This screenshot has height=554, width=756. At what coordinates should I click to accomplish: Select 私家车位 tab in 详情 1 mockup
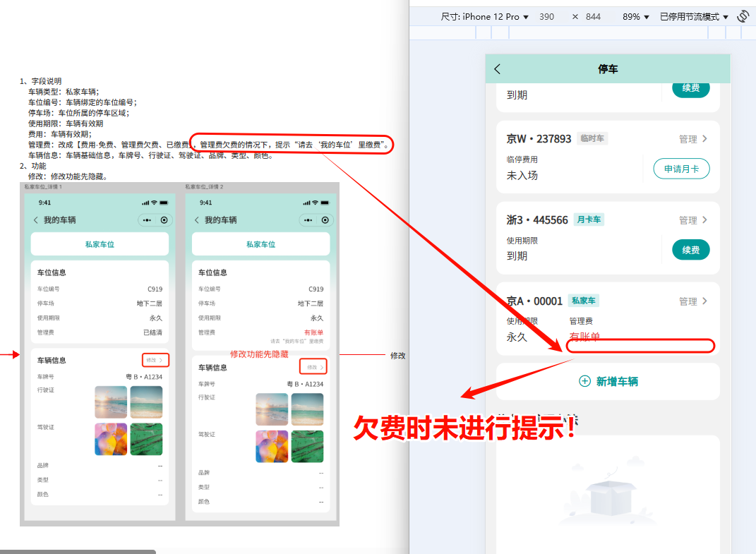(x=100, y=244)
